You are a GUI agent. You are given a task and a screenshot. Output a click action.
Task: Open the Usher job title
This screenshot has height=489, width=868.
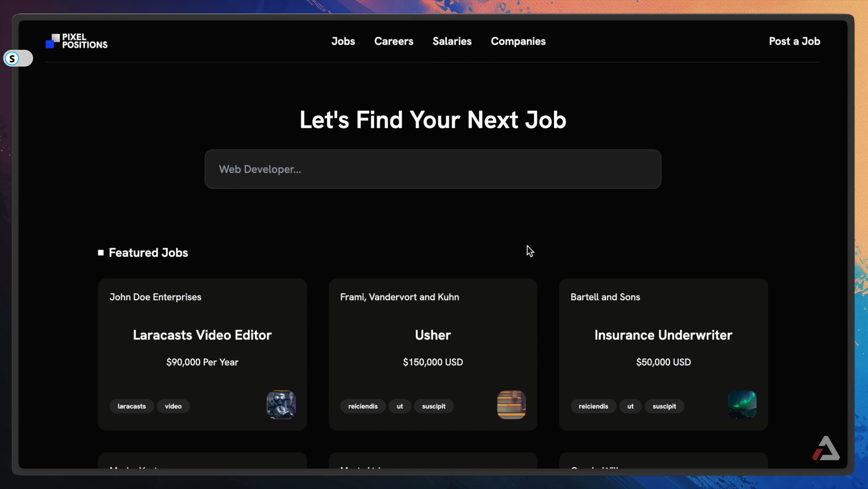click(433, 335)
